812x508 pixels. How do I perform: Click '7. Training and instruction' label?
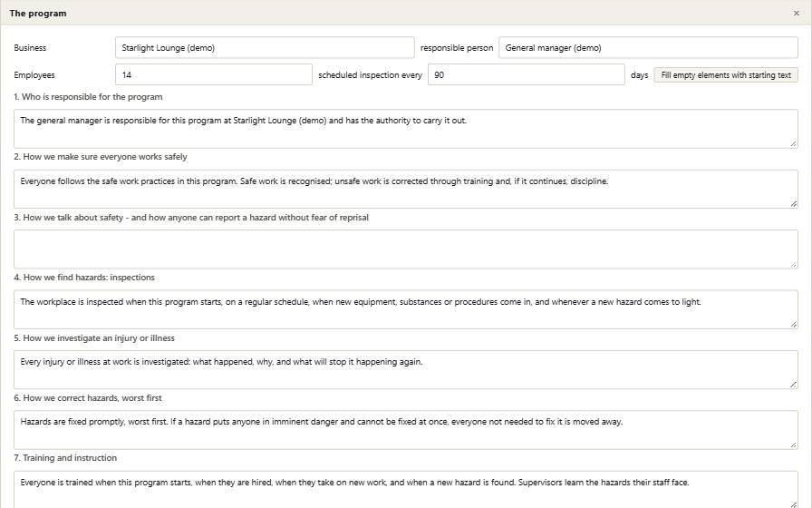65,458
